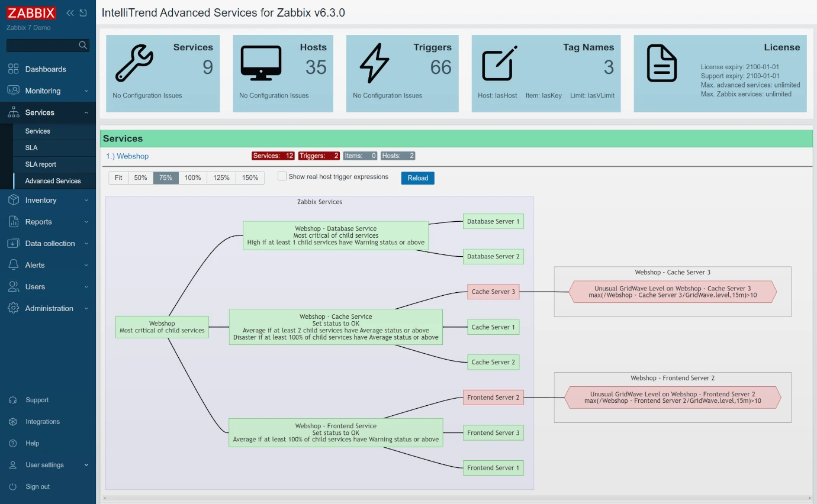Image resolution: width=817 pixels, height=504 pixels.
Task: Expand the Data collection menu chevron
Action: pyautogui.click(x=86, y=244)
